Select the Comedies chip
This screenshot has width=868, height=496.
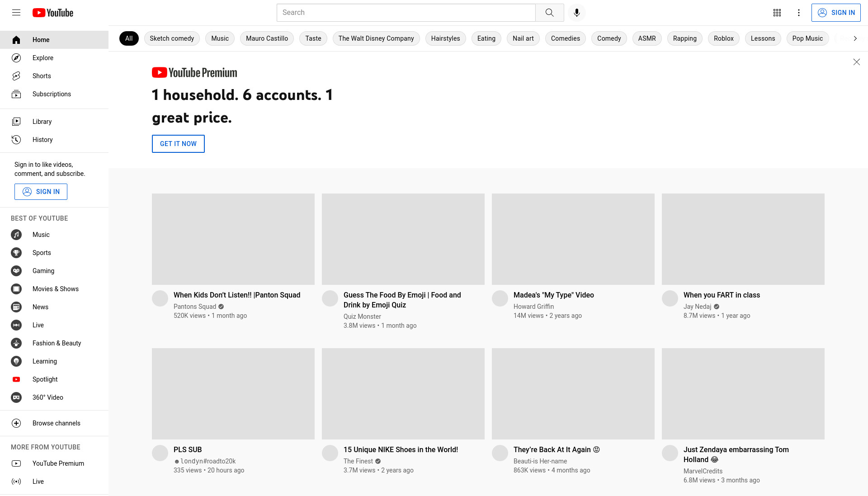(x=566, y=38)
